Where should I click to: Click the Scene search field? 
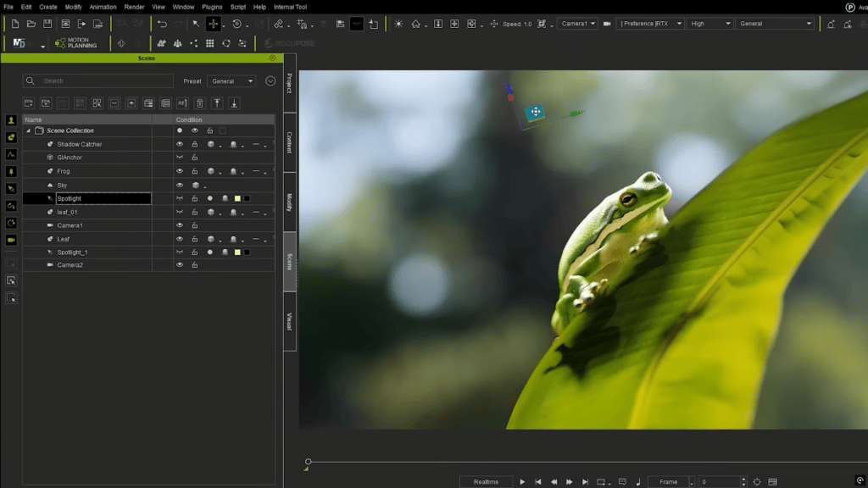tap(98, 80)
